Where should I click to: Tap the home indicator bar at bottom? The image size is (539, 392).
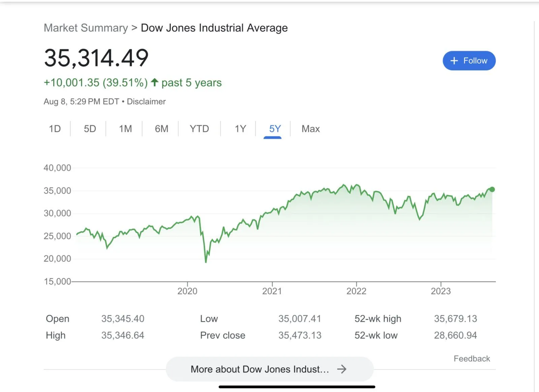[297, 387]
